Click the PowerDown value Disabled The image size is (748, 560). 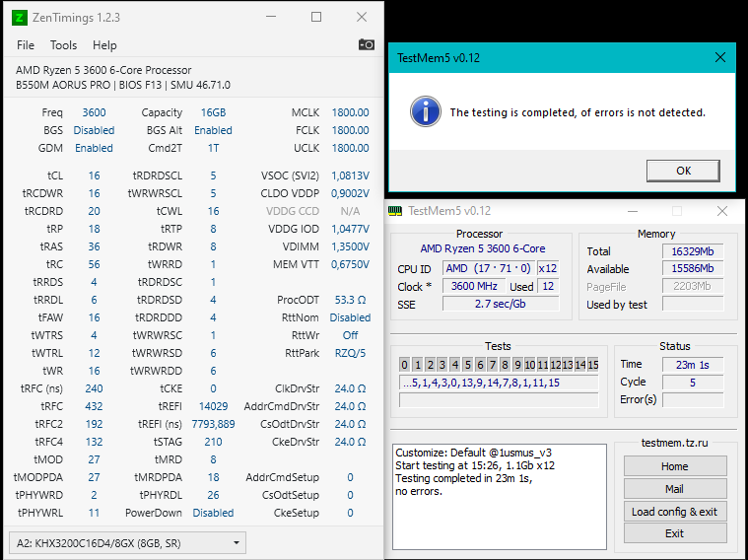[x=213, y=513]
